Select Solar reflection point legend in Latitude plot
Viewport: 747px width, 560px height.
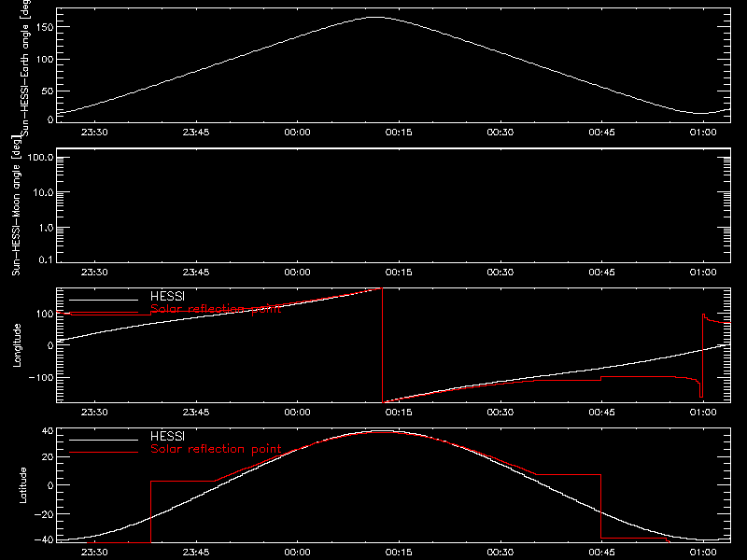coord(216,449)
